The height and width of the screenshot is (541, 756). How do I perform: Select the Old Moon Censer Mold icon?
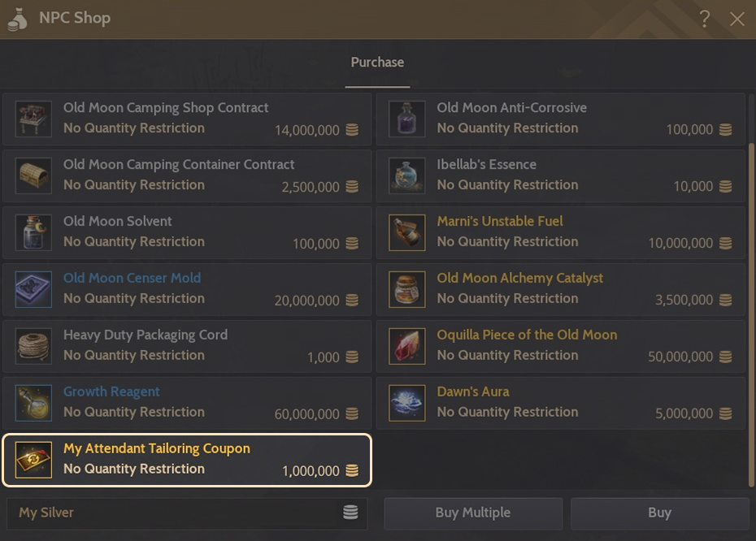(33, 290)
